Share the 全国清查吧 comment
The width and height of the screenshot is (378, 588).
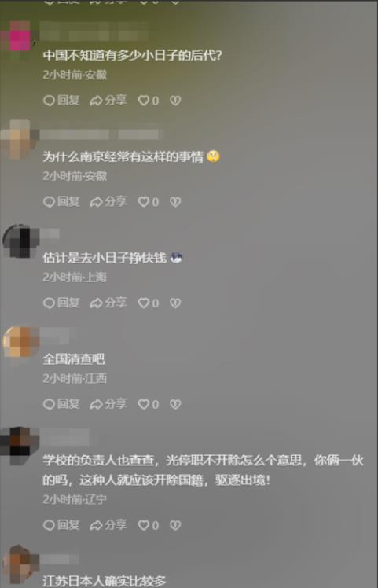pos(108,404)
